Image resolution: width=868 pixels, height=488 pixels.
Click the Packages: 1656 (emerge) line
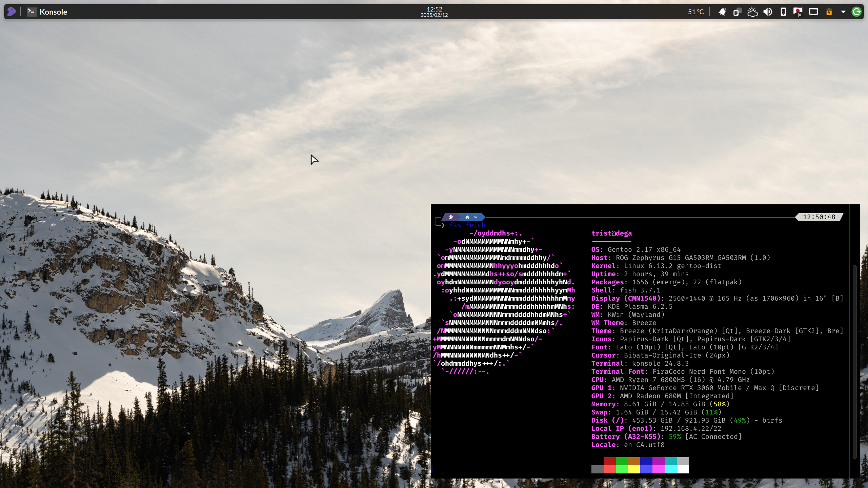pos(667,282)
